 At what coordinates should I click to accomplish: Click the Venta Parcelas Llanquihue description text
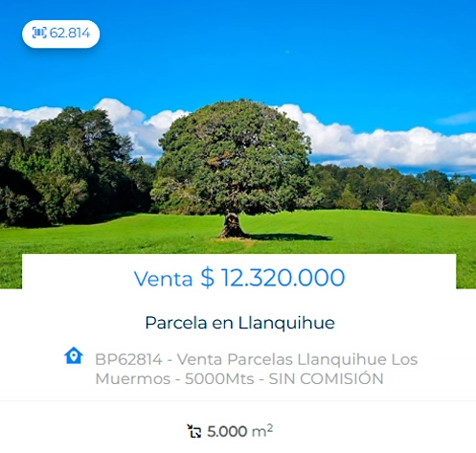(x=282, y=359)
